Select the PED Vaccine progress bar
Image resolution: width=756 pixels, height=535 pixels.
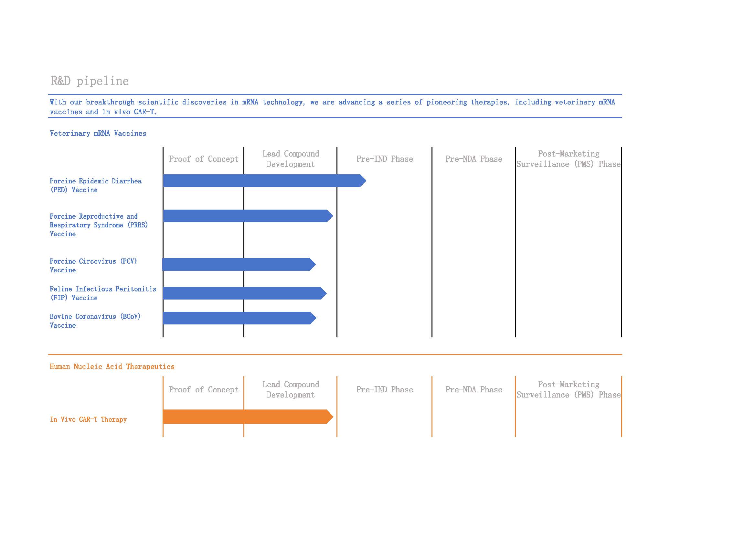coord(263,180)
